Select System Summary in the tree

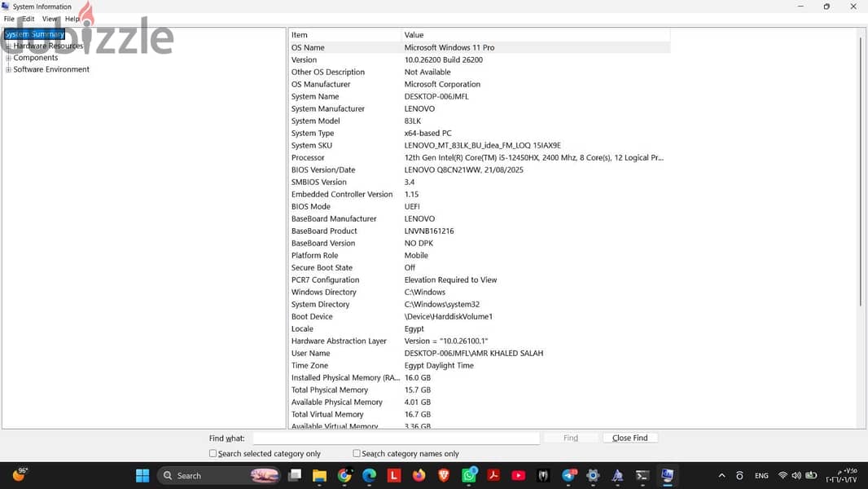click(x=34, y=34)
